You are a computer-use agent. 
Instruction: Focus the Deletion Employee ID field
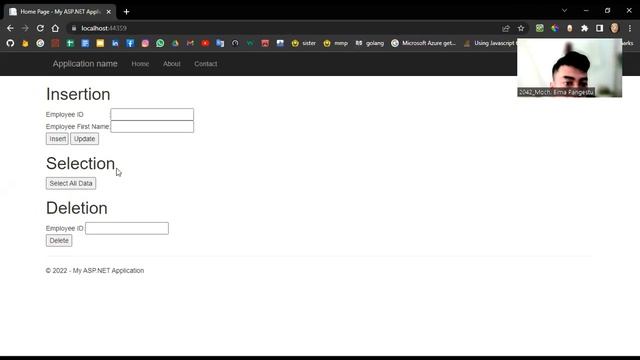pos(127,228)
